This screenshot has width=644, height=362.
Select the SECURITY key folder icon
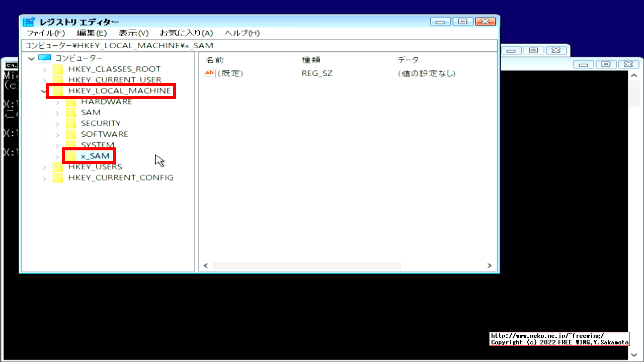pos(70,123)
